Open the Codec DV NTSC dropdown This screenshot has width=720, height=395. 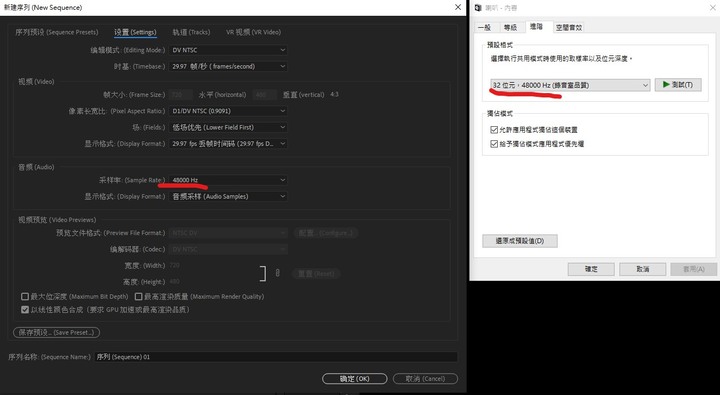[x=228, y=249]
